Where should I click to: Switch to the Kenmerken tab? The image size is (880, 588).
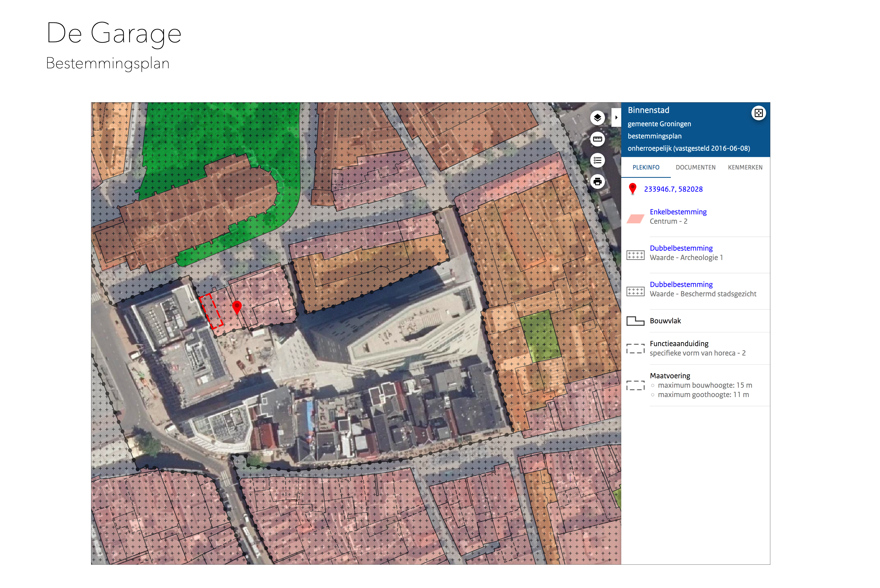(745, 168)
